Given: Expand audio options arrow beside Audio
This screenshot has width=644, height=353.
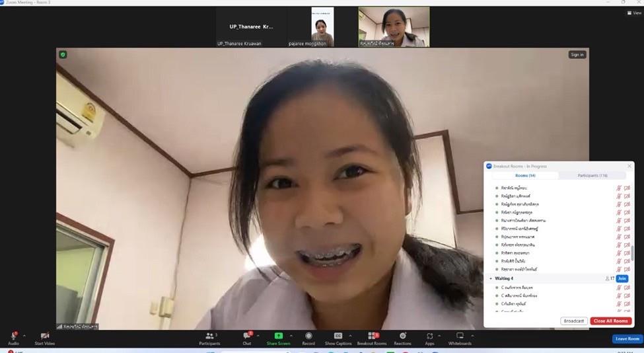Looking at the screenshot, I should point(24,336).
